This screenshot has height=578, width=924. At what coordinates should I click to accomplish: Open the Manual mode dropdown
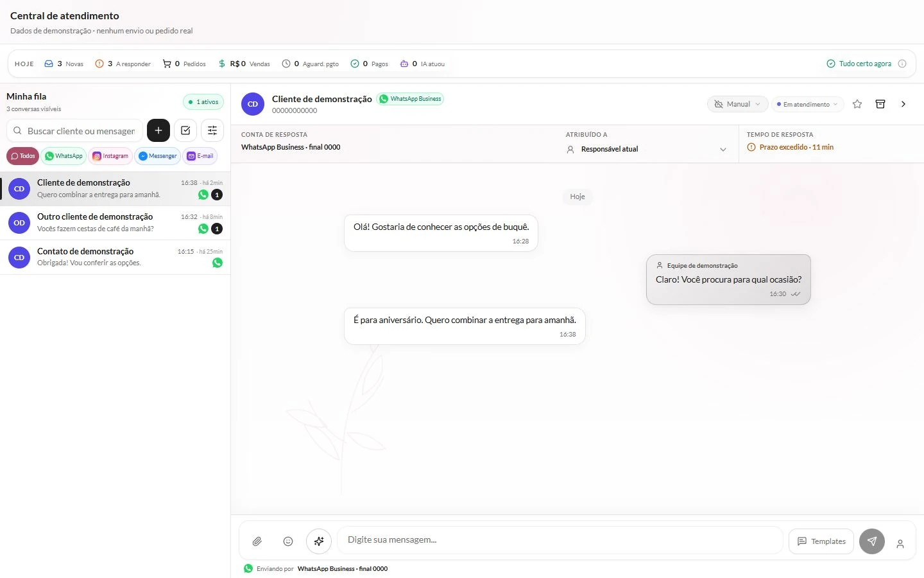[737, 104]
